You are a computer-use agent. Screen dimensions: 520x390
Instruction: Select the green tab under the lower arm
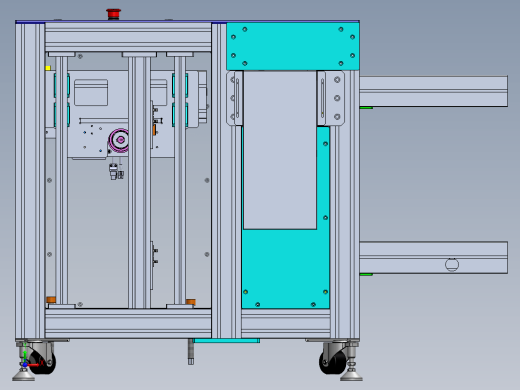pyautogui.click(x=366, y=274)
